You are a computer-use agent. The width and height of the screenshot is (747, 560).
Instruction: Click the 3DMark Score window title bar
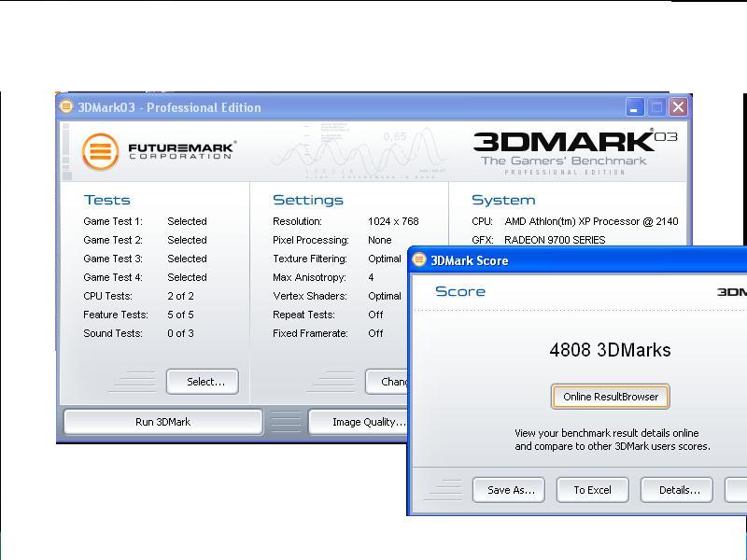577,260
